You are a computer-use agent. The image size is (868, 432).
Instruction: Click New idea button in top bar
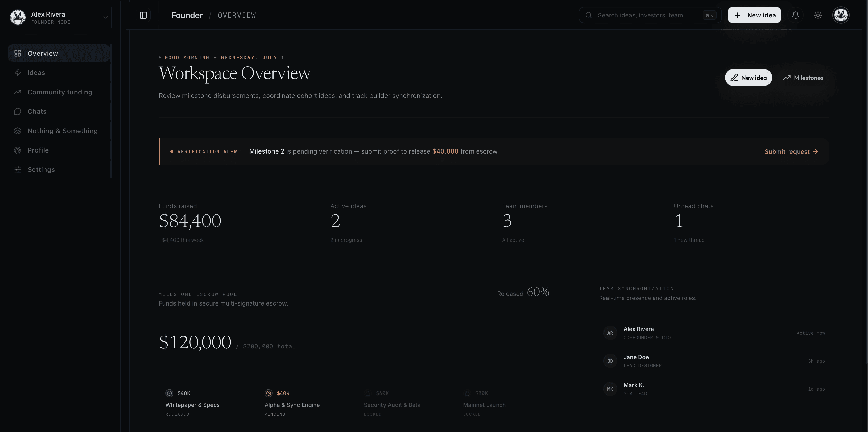click(754, 15)
